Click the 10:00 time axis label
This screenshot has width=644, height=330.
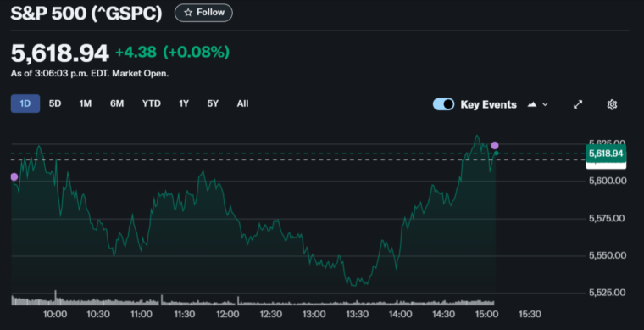[55, 315]
